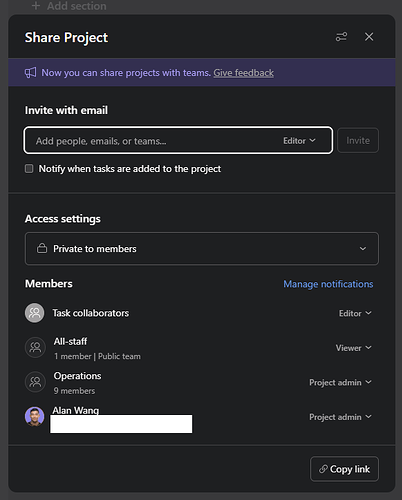
Task: Click Alan Wang's profile photo
Action: (x=35, y=416)
